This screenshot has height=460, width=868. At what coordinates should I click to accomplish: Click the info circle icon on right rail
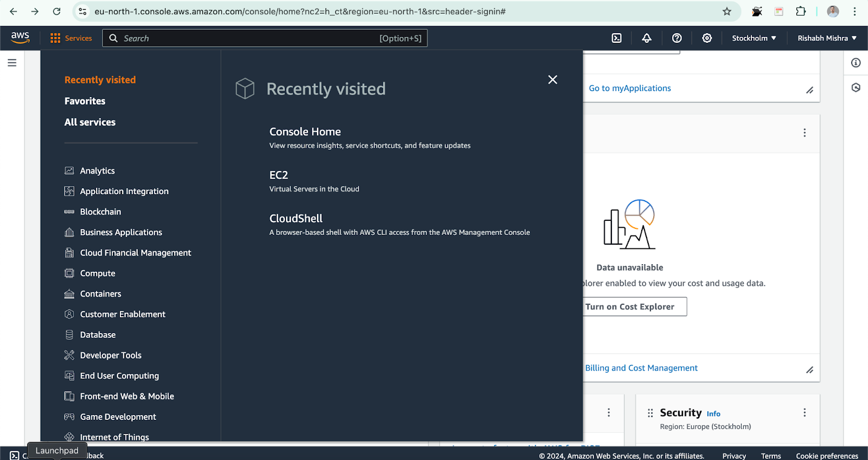[x=856, y=63]
